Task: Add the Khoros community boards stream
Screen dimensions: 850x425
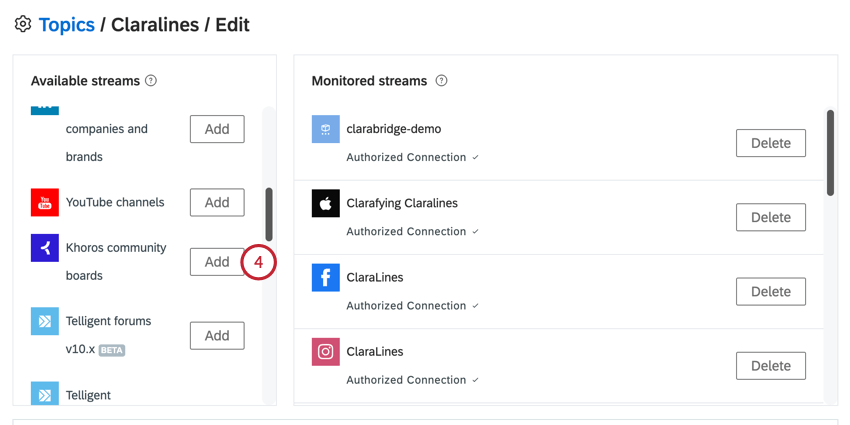Action: pyautogui.click(x=217, y=262)
